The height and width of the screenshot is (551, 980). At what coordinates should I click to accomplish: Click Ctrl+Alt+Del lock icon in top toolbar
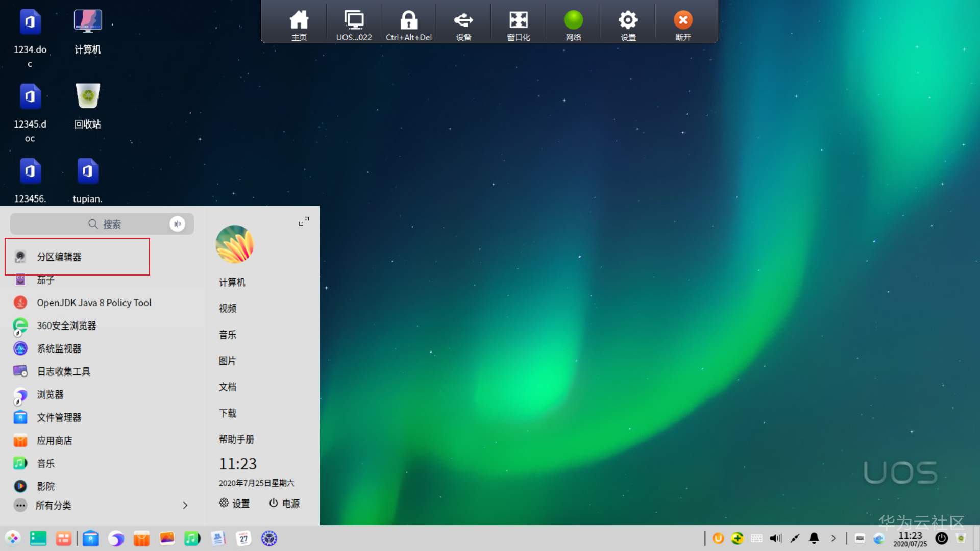pos(408,24)
